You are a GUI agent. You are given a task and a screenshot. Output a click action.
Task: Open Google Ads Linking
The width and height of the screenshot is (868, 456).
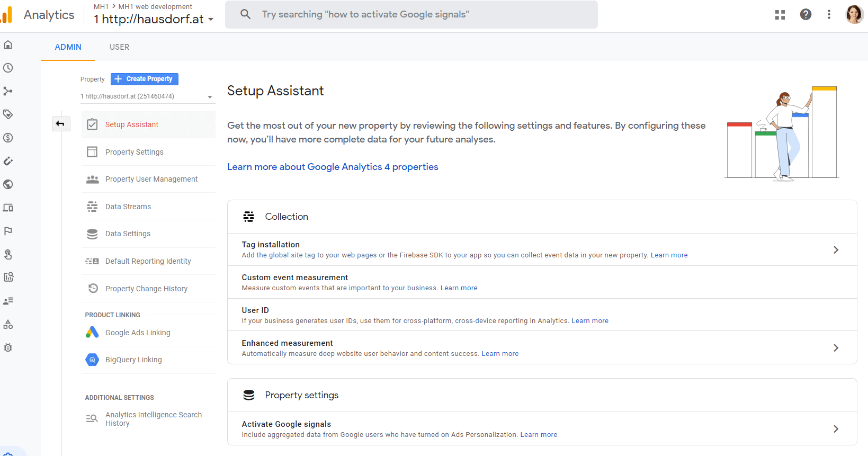click(x=138, y=333)
